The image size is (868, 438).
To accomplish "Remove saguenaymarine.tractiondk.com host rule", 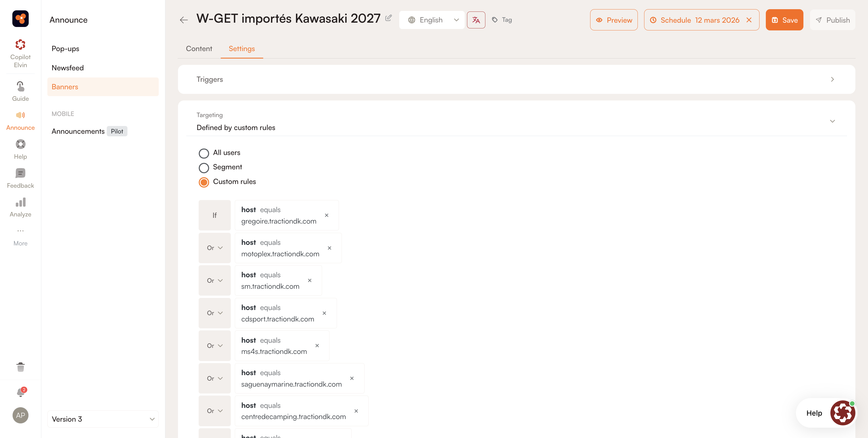I will (x=352, y=378).
